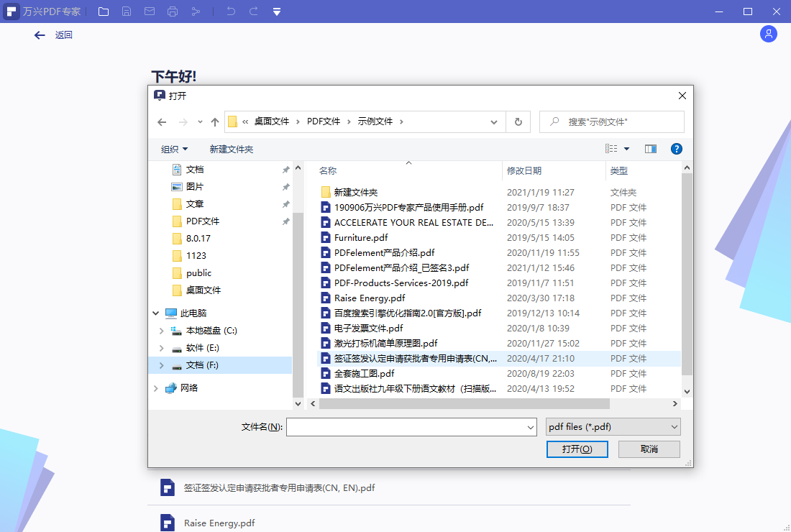Expand the 软件 (E:) drive node
This screenshot has height=532, width=791.
click(x=161, y=348)
